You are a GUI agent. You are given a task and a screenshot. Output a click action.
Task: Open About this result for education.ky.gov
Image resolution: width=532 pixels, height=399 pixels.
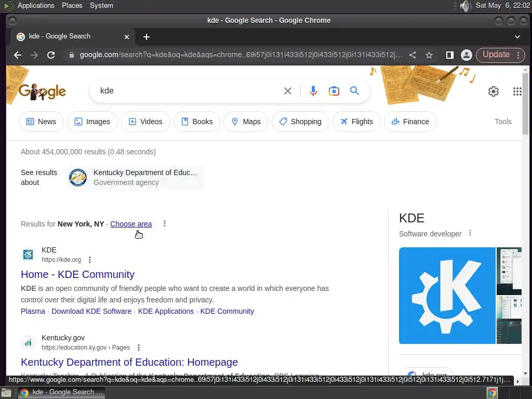tap(138, 348)
